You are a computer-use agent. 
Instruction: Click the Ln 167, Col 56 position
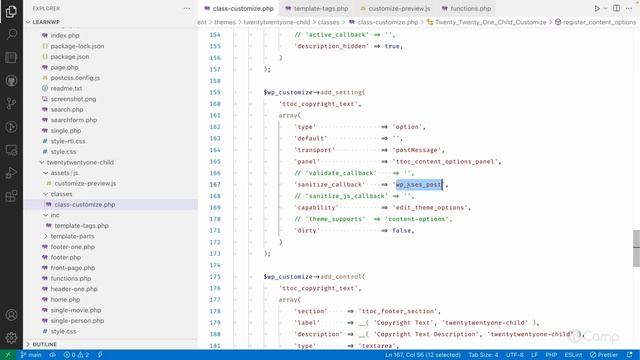pyautogui.click(x=423, y=355)
